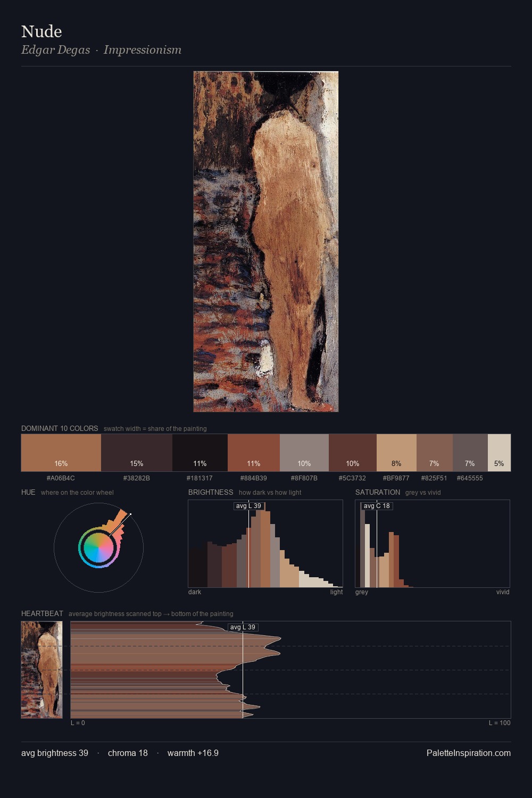Image resolution: width=532 pixels, height=798 pixels.
Task: Click the hex label #5C3732
Action: [x=352, y=478]
